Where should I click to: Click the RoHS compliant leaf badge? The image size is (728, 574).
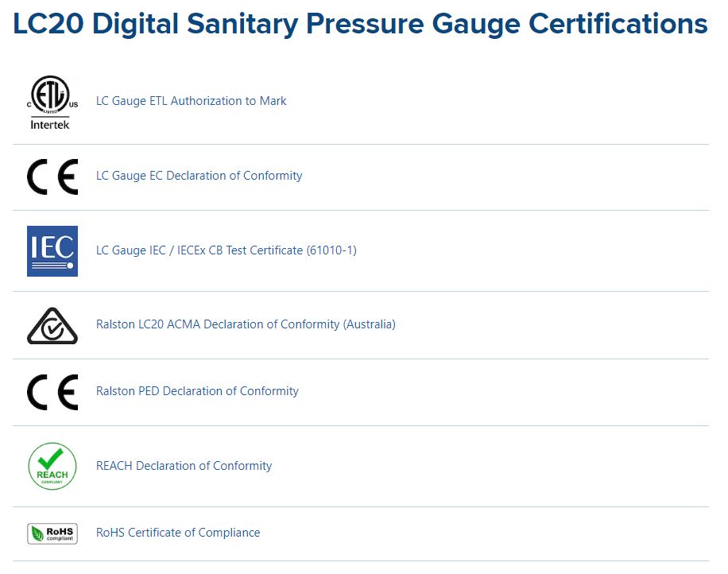(x=52, y=533)
